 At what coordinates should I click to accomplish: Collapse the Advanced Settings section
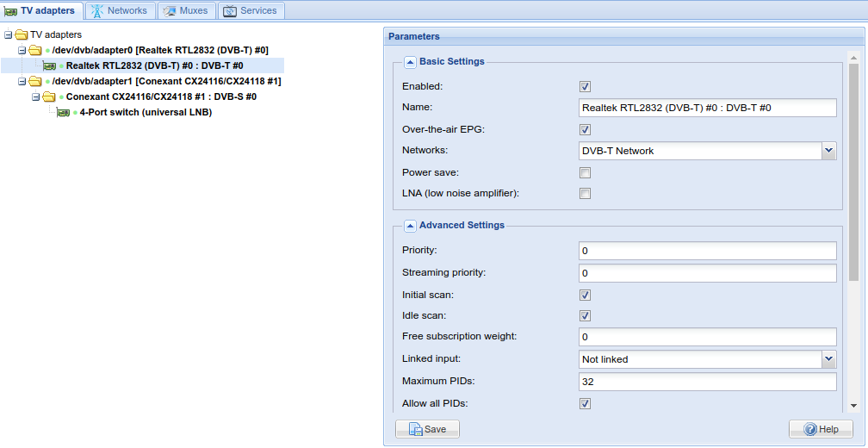[410, 226]
